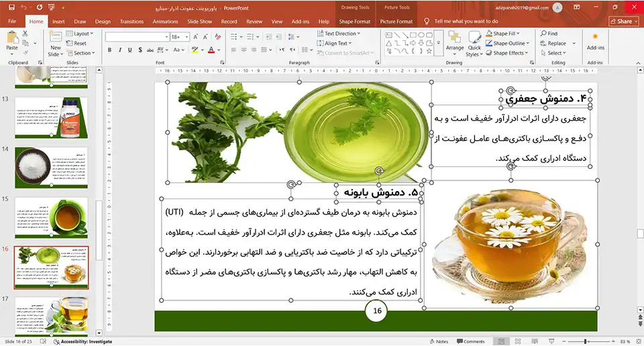Click the Share button
644x346 pixels.
624,21
